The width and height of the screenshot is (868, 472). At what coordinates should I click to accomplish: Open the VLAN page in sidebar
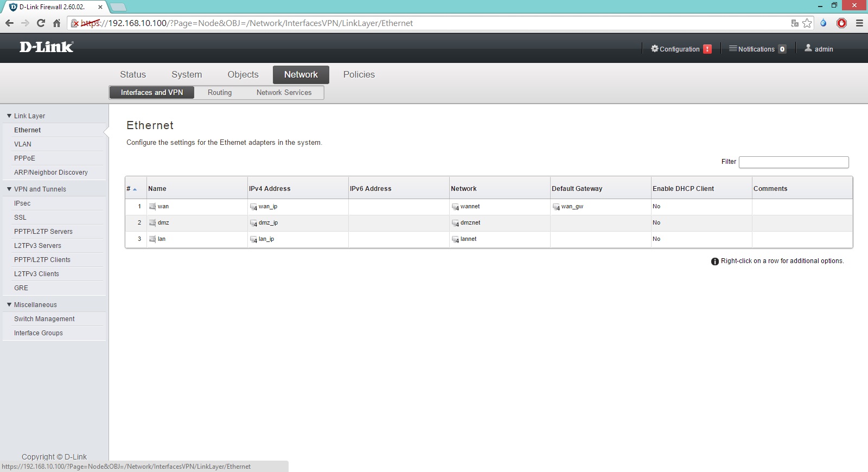(x=23, y=144)
